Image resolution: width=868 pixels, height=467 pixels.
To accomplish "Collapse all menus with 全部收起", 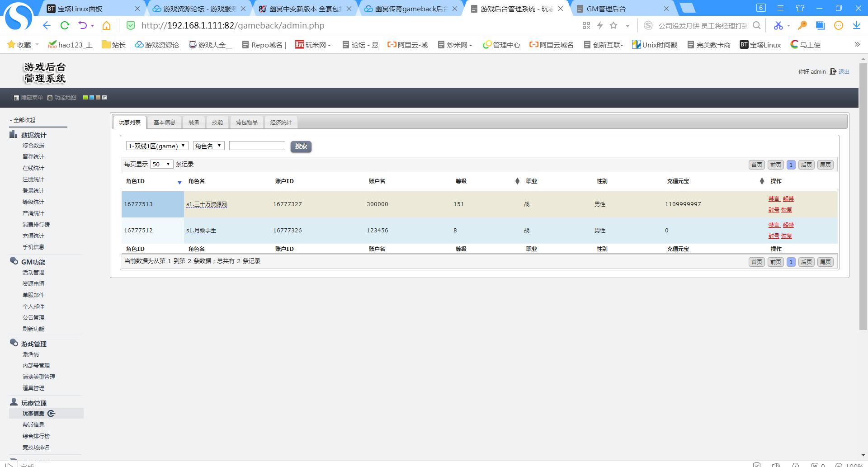I will point(24,120).
